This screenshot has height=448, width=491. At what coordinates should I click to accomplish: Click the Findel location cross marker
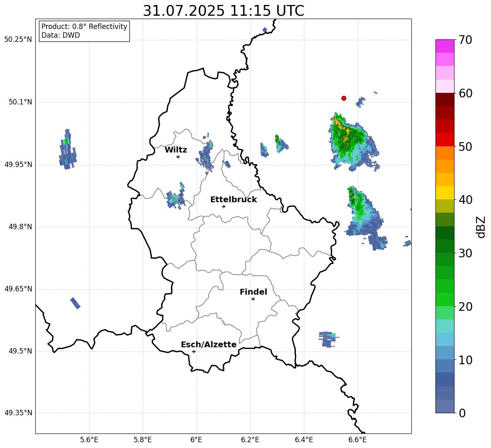tap(253, 299)
